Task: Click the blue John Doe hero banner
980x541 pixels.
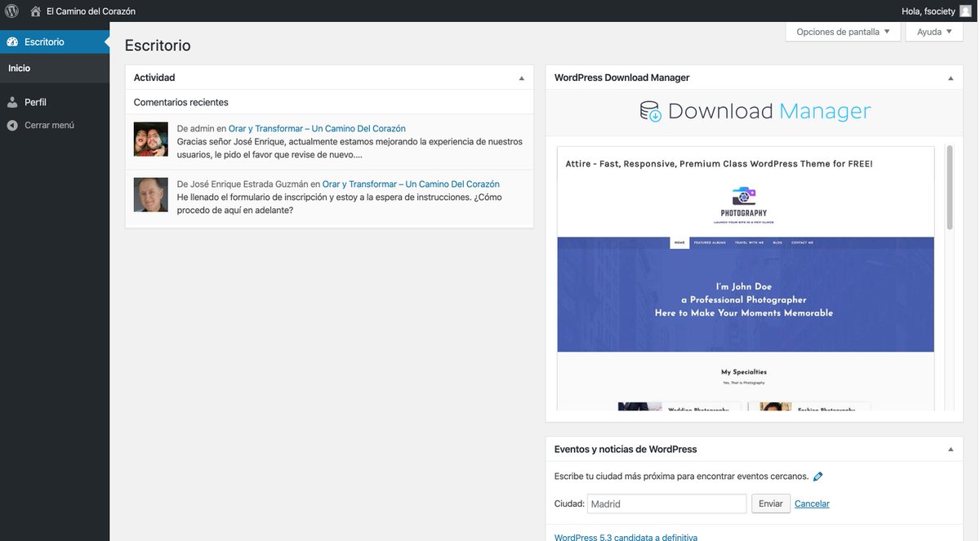Action: point(746,295)
